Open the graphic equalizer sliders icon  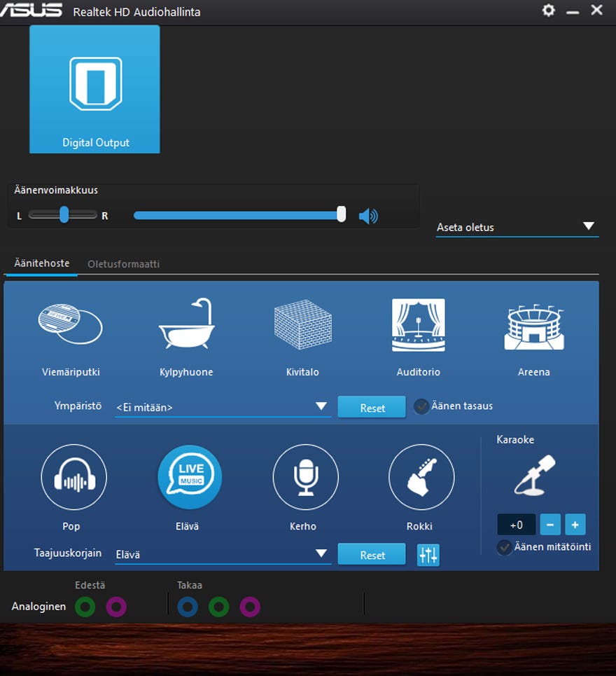428,555
